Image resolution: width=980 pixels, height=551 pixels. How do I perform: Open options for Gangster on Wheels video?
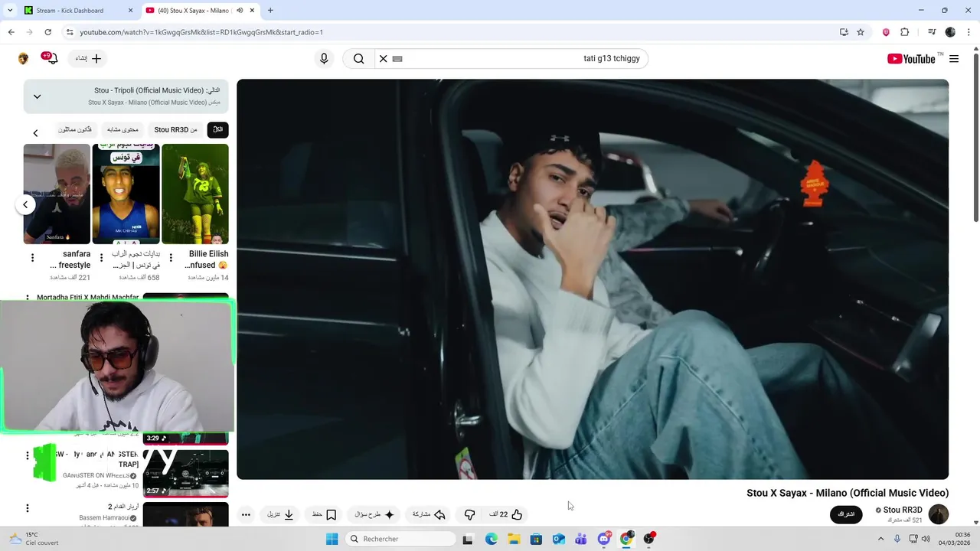pos(28,456)
